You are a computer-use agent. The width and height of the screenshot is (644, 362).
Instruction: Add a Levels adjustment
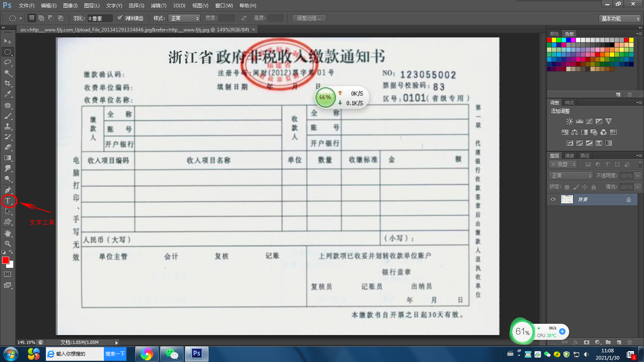(x=579, y=121)
